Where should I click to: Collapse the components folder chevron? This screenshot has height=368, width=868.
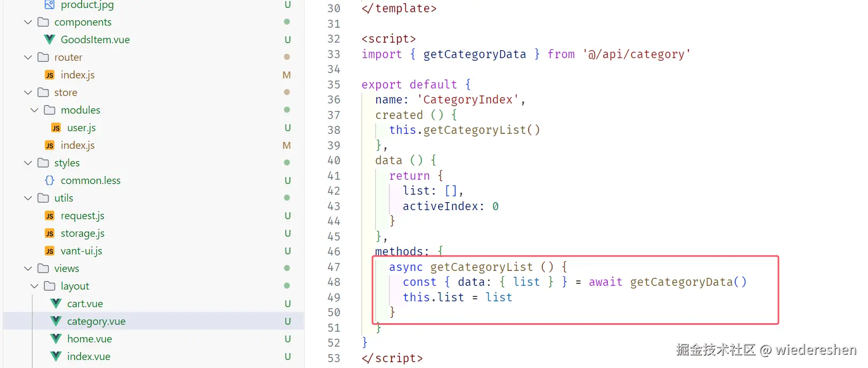coord(28,22)
